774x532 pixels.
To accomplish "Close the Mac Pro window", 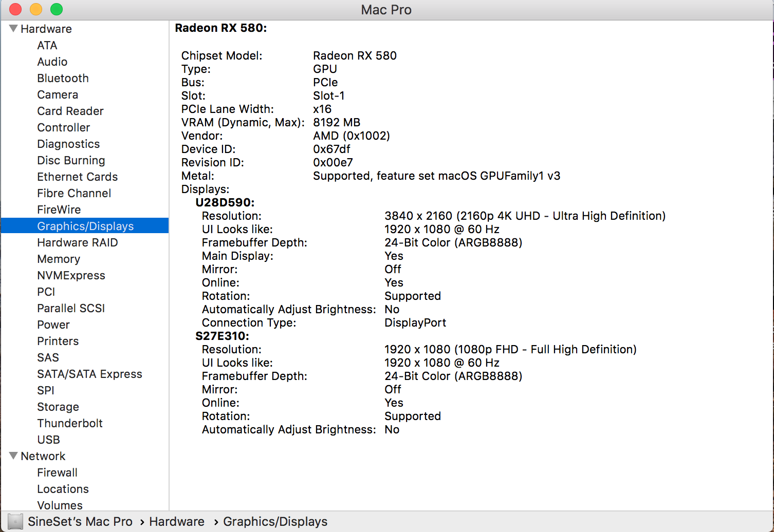I will point(15,9).
